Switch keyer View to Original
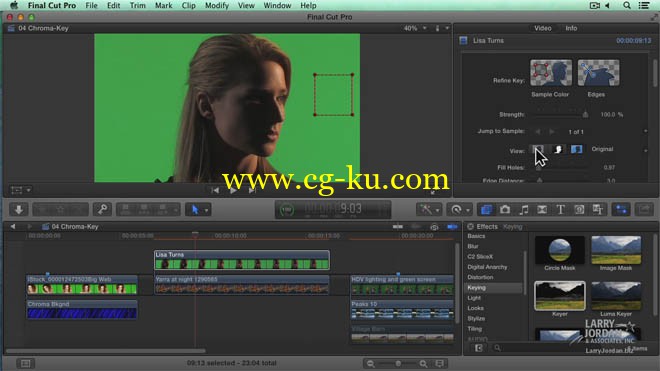This screenshot has width=660, height=371. (x=577, y=149)
